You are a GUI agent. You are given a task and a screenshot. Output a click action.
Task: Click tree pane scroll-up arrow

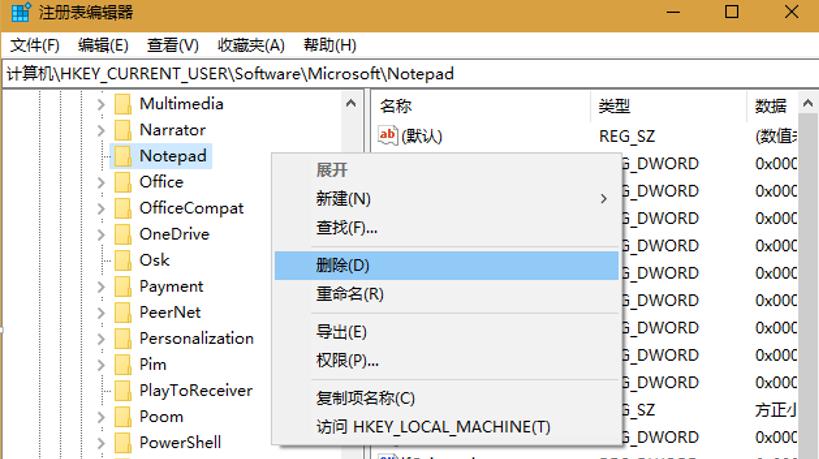(351, 103)
